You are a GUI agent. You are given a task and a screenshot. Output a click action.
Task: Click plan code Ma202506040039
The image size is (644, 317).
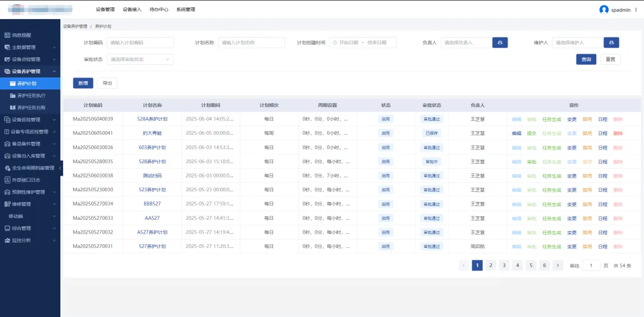tap(93, 120)
